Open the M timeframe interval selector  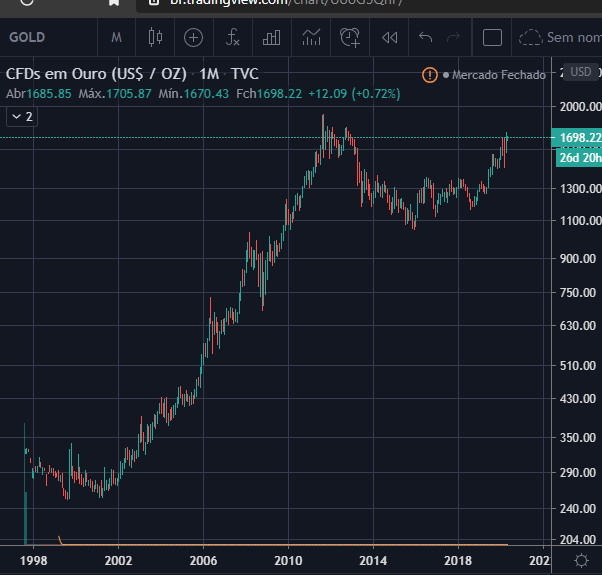[x=116, y=38]
